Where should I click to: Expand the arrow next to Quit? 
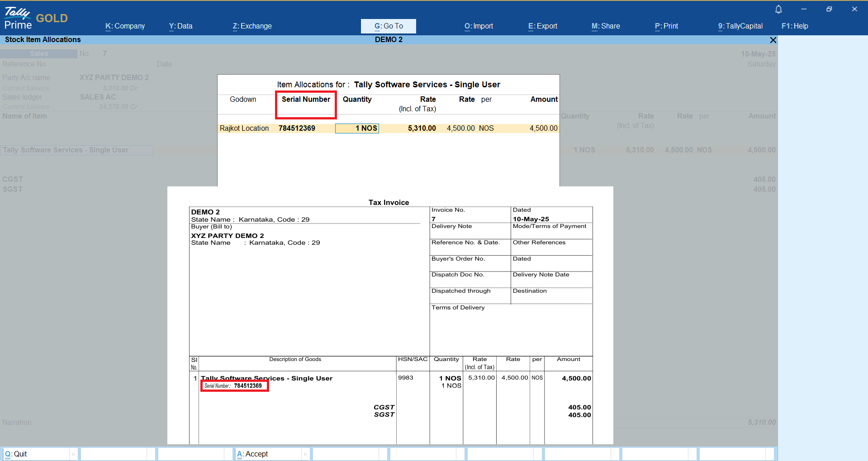click(x=73, y=454)
